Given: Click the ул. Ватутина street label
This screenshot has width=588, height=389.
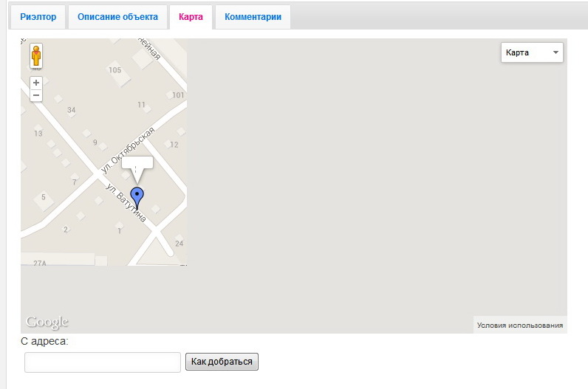Looking at the screenshot, I should click(126, 204).
